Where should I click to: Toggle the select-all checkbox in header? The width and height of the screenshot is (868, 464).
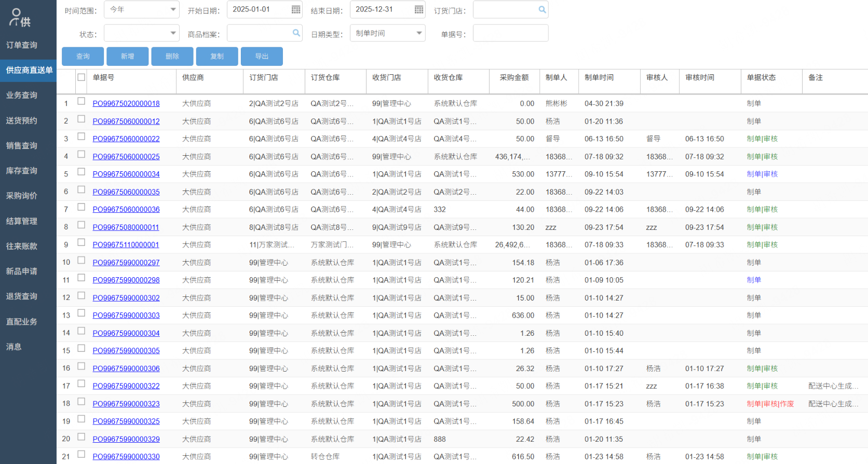81,77
